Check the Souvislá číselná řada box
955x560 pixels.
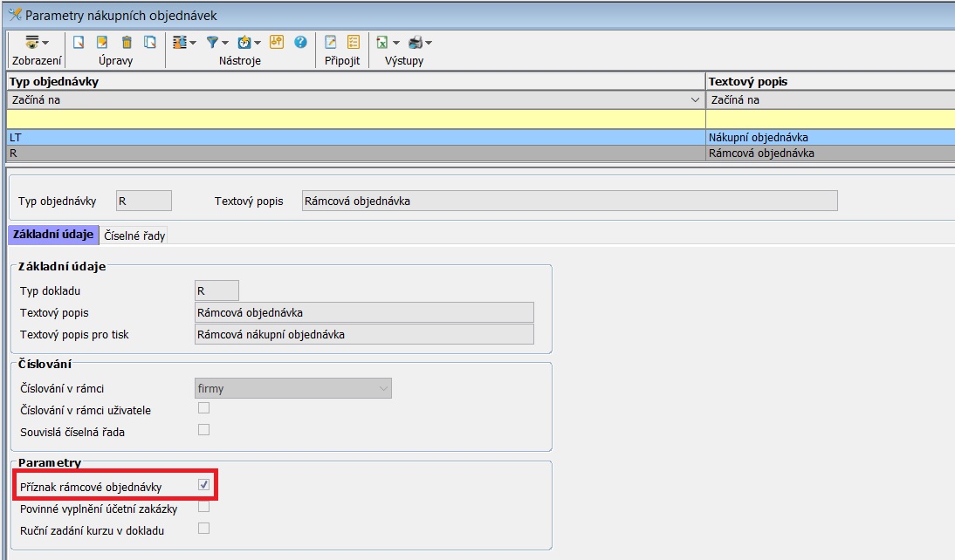click(203, 429)
